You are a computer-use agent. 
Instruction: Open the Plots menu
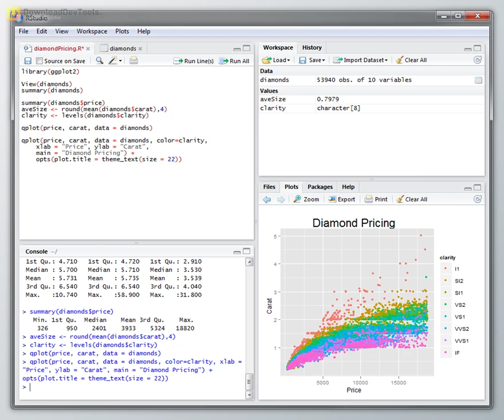pos(122,31)
